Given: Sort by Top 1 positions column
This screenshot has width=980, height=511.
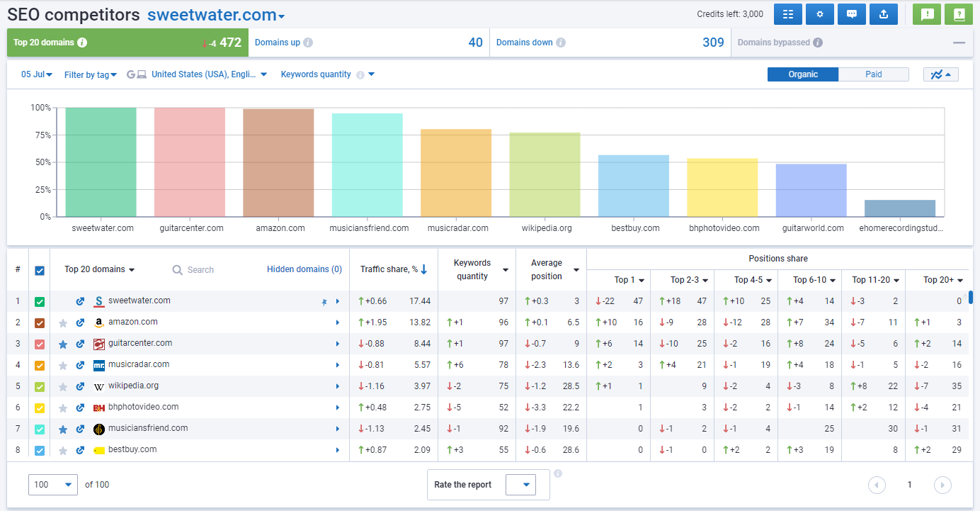Looking at the screenshot, I should 629,280.
